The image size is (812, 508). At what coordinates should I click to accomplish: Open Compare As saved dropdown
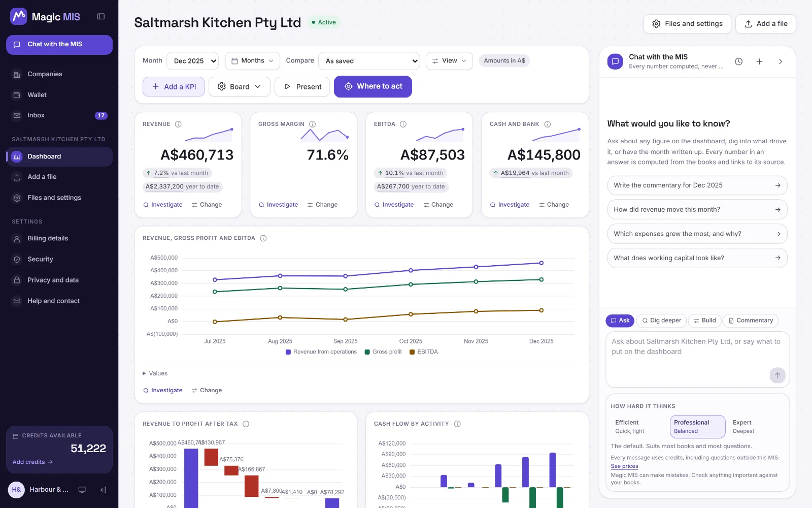tap(369, 61)
